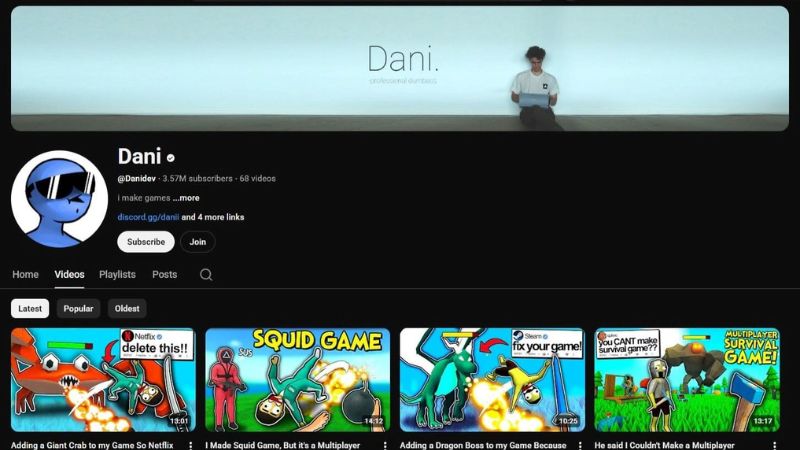Click the '3.57M subscribers' text
This screenshot has height=450, width=800.
point(197,179)
